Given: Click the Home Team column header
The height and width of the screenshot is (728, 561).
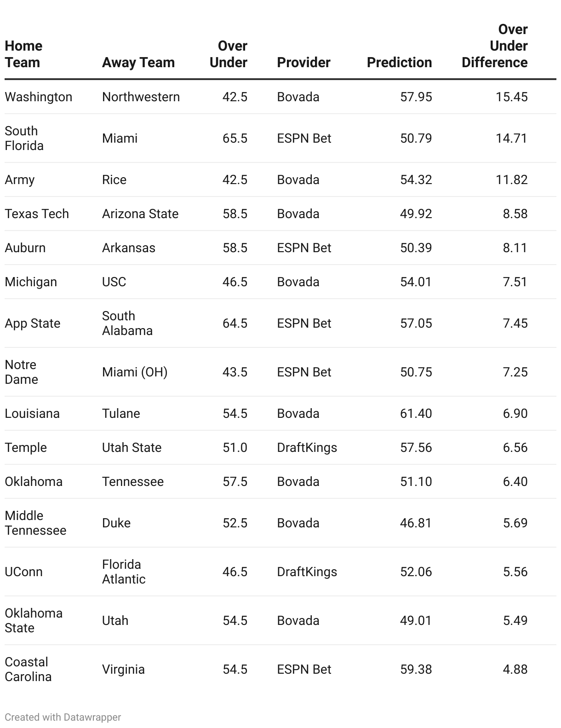Looking at the screenshot, I should pyautogui.click(x=23, y=54).
